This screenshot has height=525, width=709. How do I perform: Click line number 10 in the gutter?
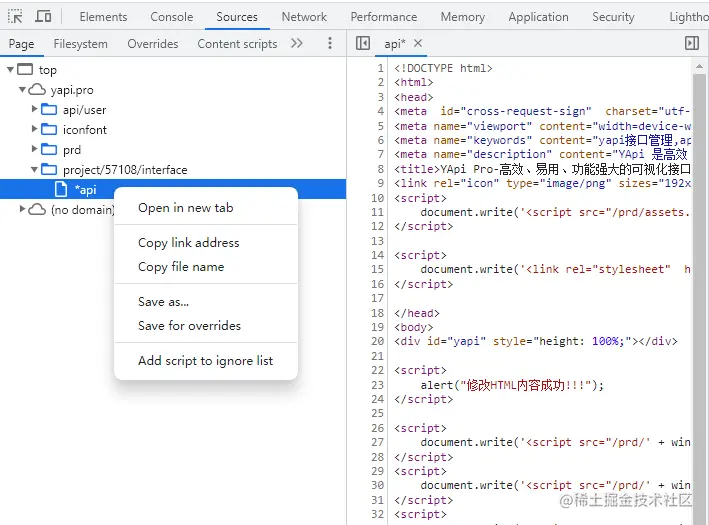coord(378,198)
